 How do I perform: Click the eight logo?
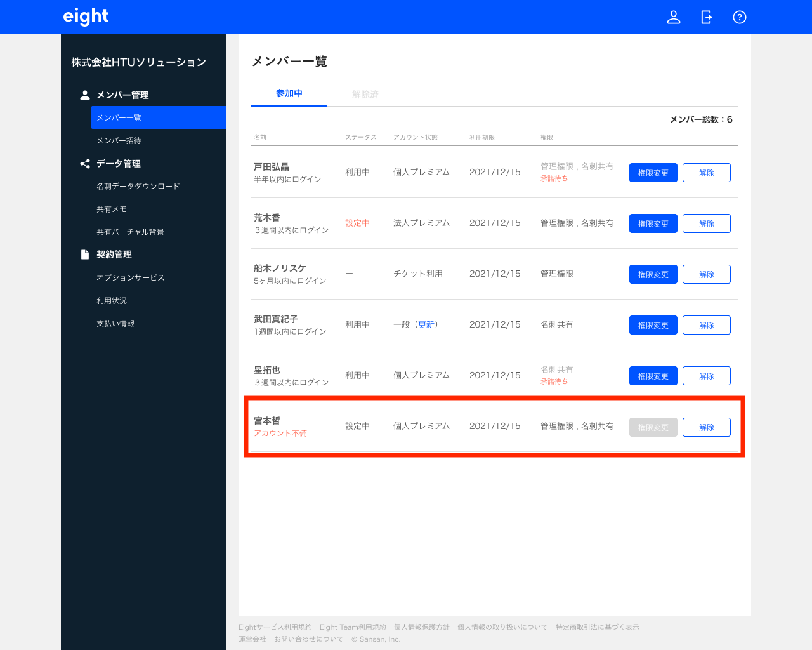pyautogui.click(x=86, y=17)
